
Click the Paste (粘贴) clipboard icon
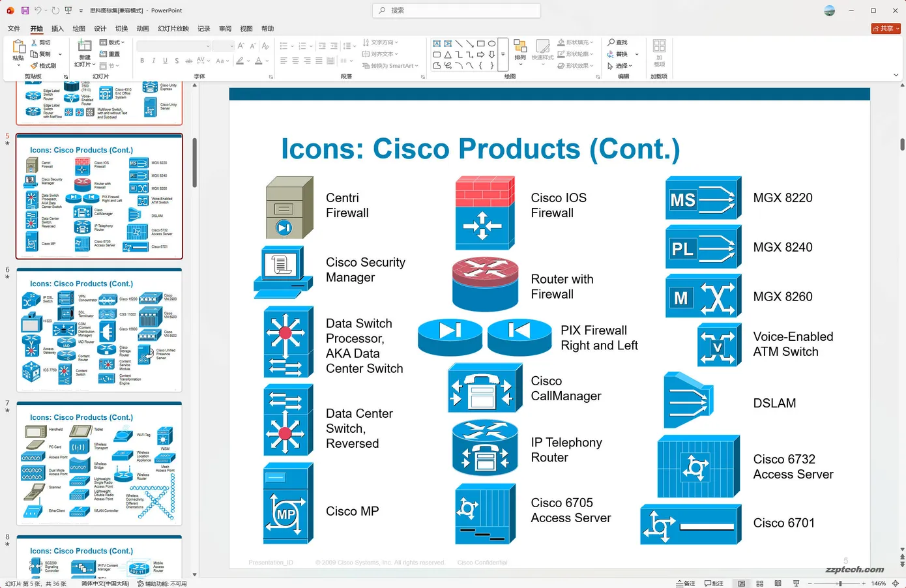pyautogui.click(x=18, y=48)
